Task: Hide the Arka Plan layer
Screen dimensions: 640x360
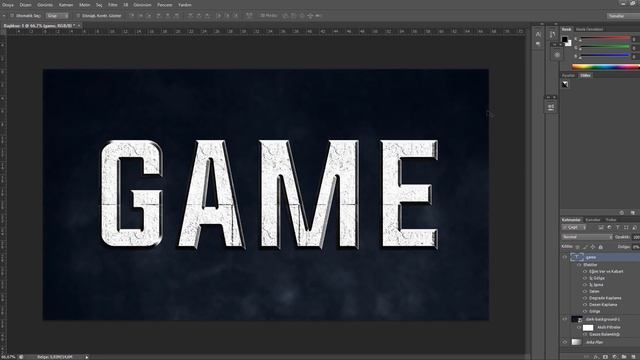Action: pyautogui.click(x=565, y=342)
